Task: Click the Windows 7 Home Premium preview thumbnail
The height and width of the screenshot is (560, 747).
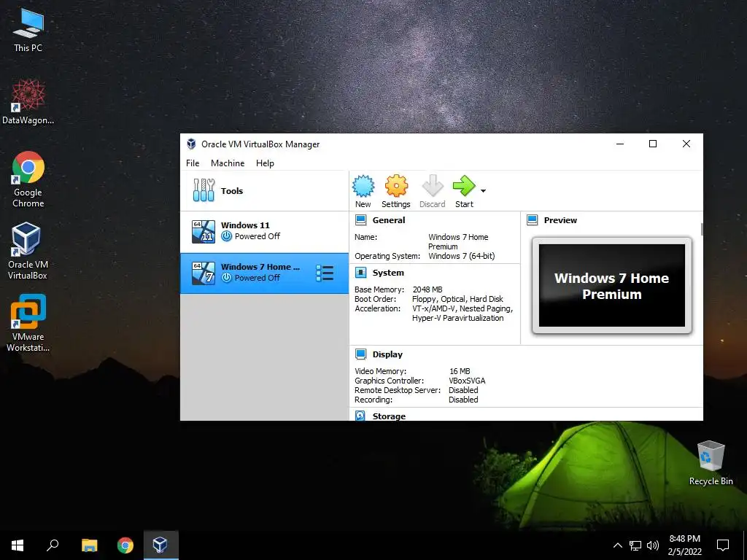Action: click(612, 285)
